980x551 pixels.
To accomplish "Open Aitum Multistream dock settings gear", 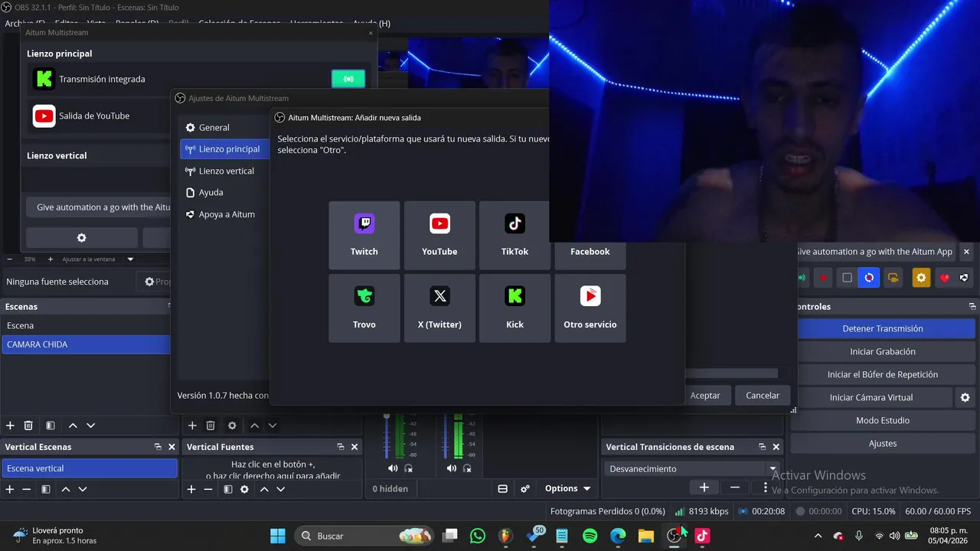I will tap(82, 238).
